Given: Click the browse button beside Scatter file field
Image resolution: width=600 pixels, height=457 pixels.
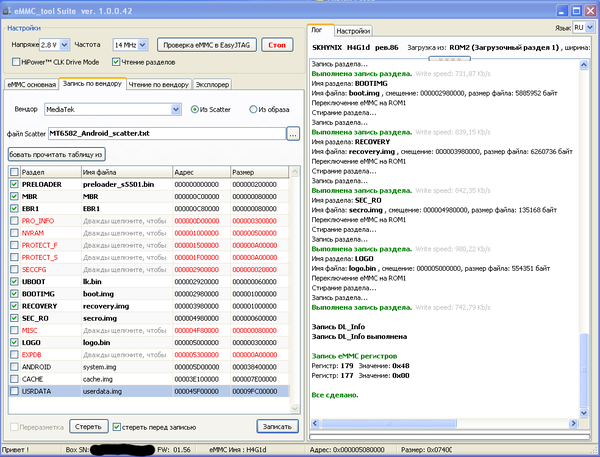Looking at the screenshot, I should coord(293,133).
